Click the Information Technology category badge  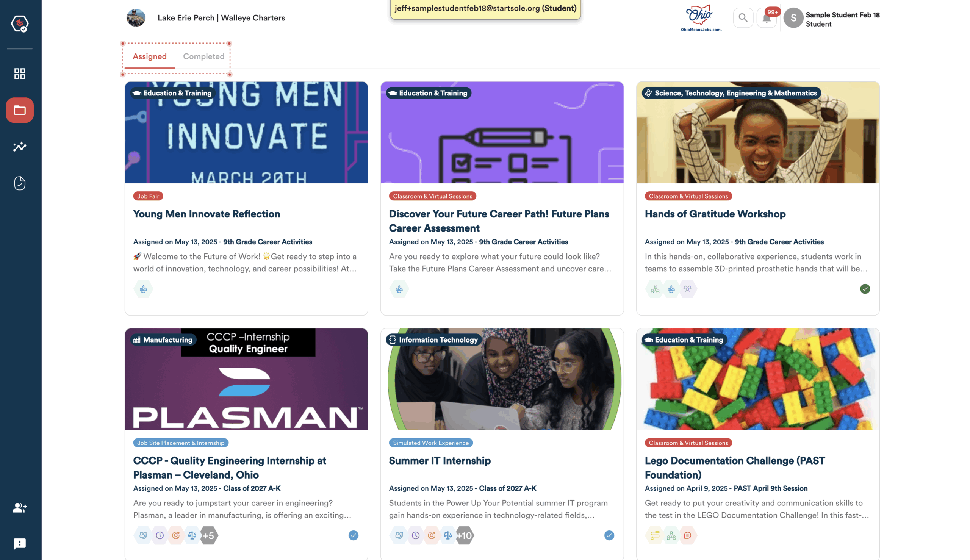pos(433,339)
